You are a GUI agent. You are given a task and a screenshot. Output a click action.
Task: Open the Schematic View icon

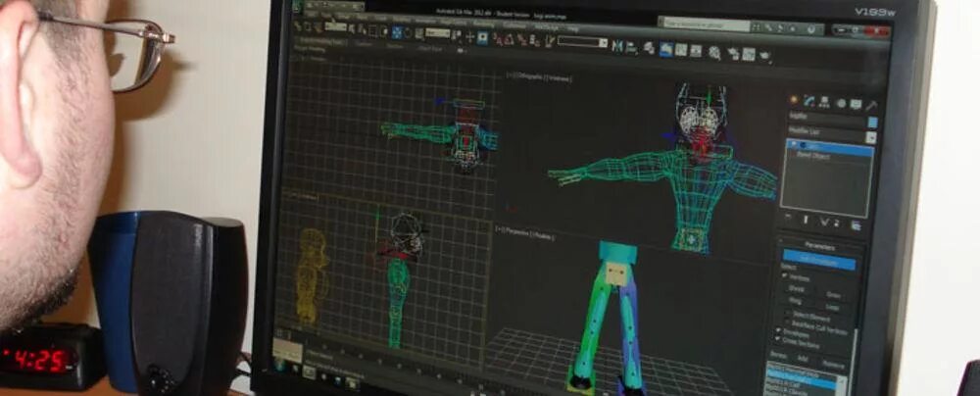tap(696, 51)
